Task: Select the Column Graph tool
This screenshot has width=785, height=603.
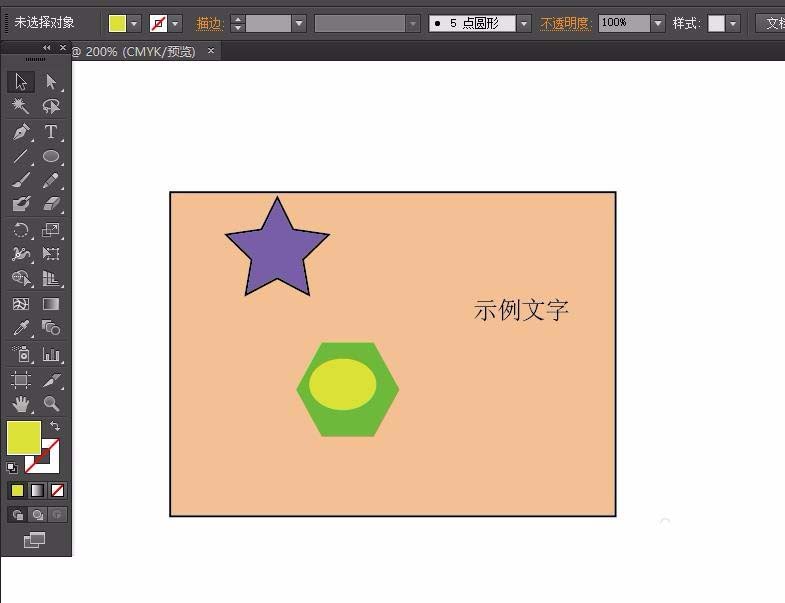Action: [51, 354]
